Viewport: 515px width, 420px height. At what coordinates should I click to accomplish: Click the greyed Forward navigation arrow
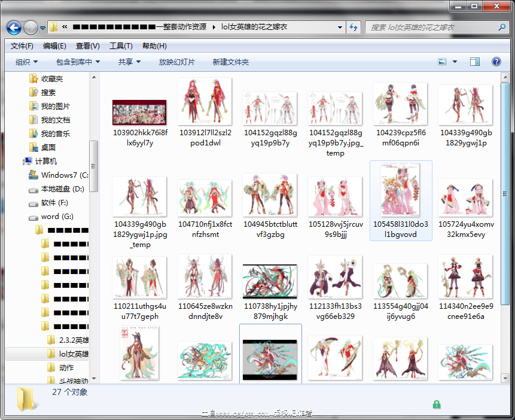point(31,28)
